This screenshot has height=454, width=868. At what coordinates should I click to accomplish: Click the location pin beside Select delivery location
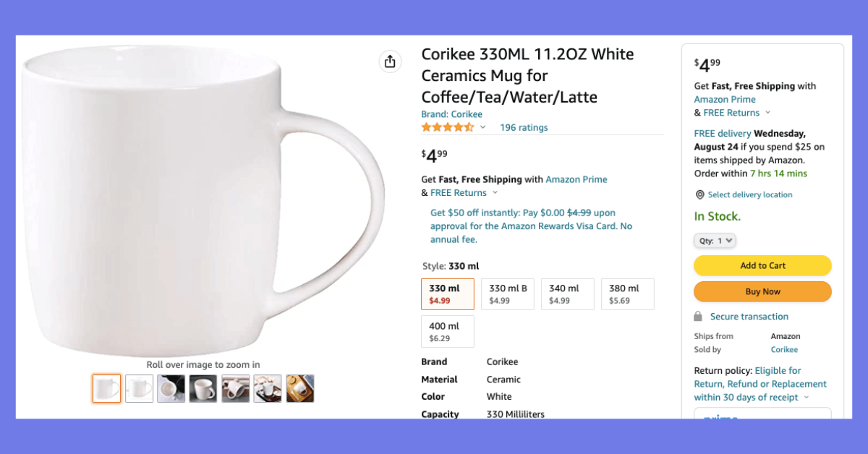click(699, 194)
